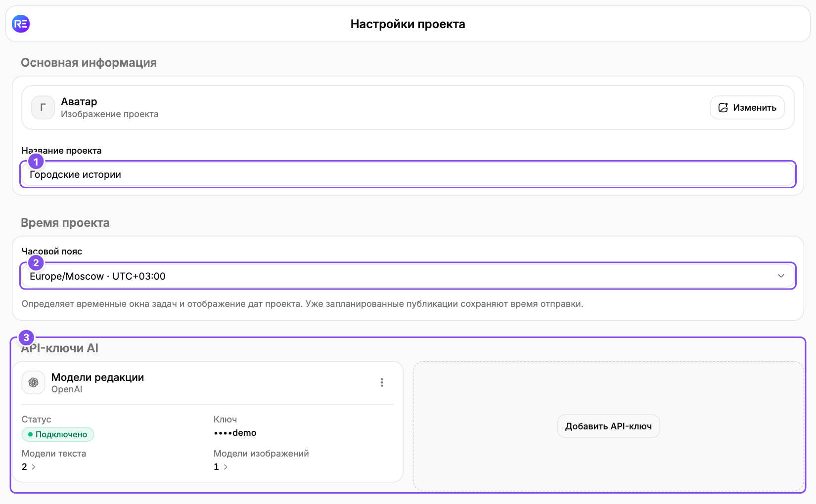The image size is (816, 504).
Task: Click the timezone help text starting with Определяет
Action: pos(303,304)
